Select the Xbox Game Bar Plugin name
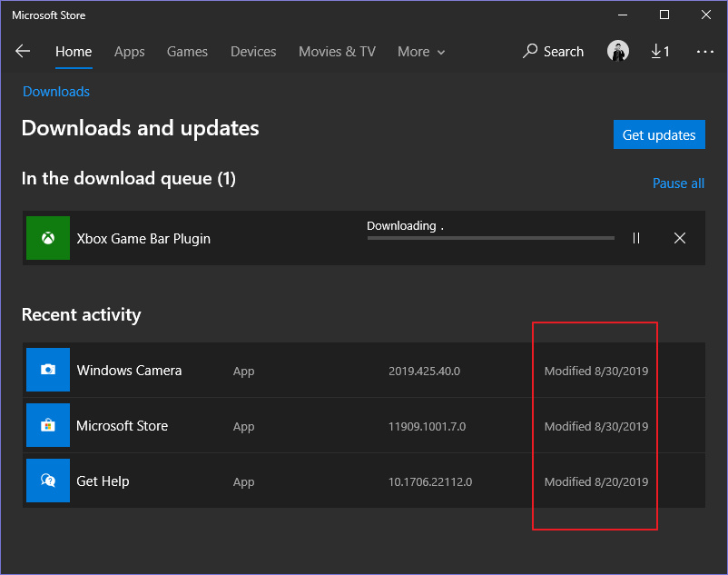The width and height of the screenshot is (728, 575). (143, 239)
